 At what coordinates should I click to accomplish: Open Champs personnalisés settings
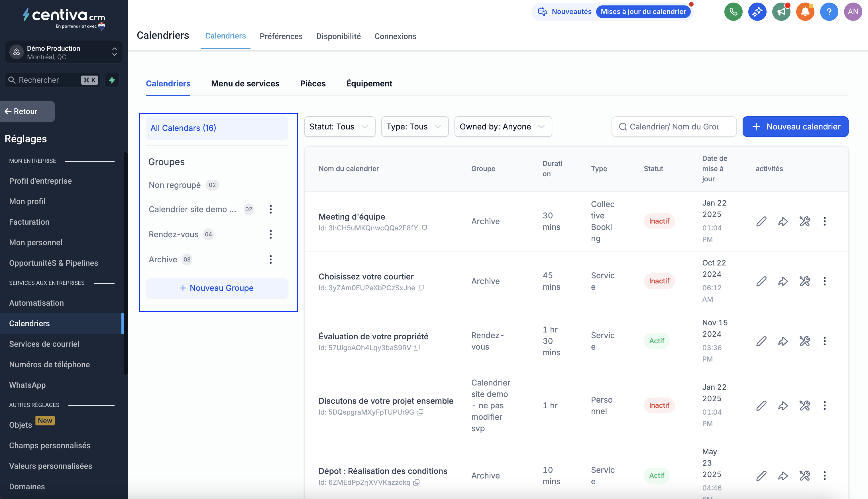point(50,445)
